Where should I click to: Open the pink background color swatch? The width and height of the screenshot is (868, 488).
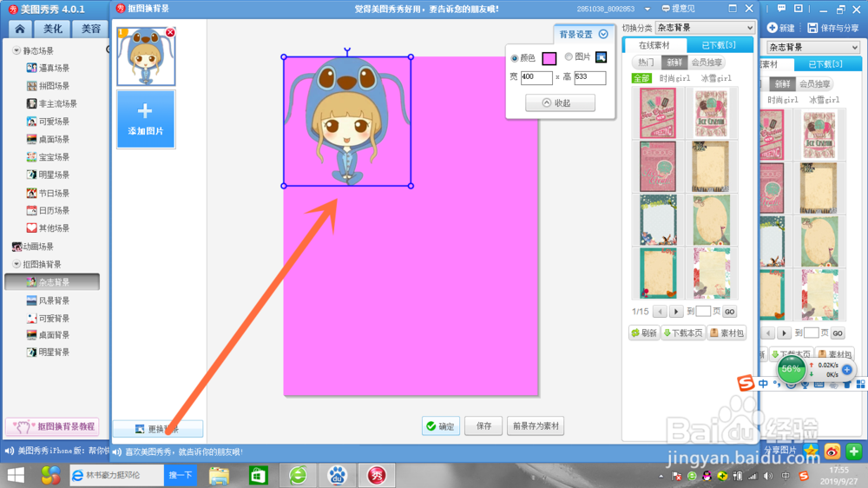tap(549, 57)
